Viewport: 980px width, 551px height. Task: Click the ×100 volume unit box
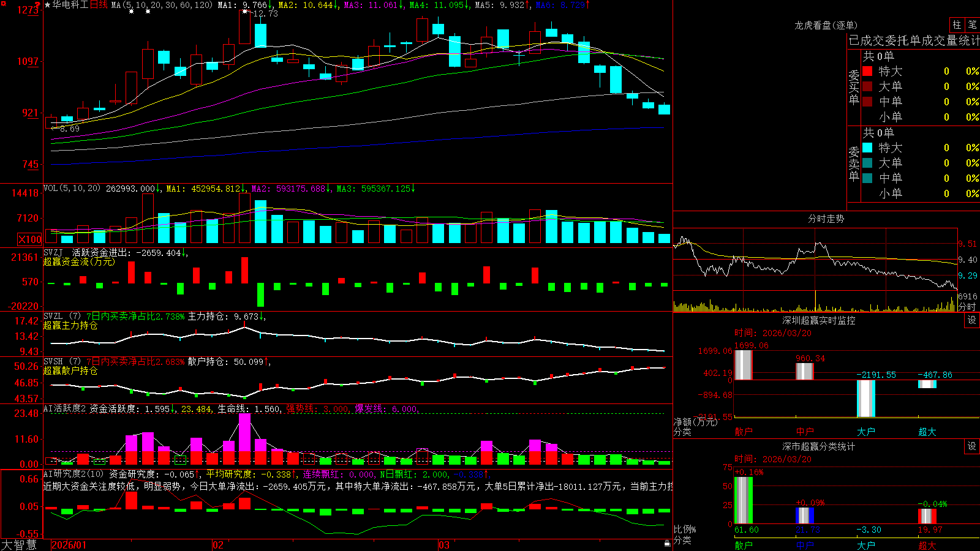[29, 239]
